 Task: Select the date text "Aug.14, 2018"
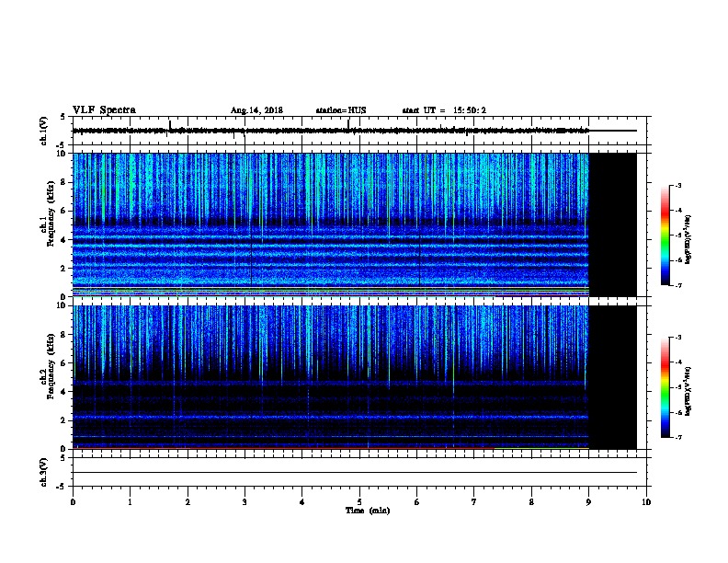256,110
